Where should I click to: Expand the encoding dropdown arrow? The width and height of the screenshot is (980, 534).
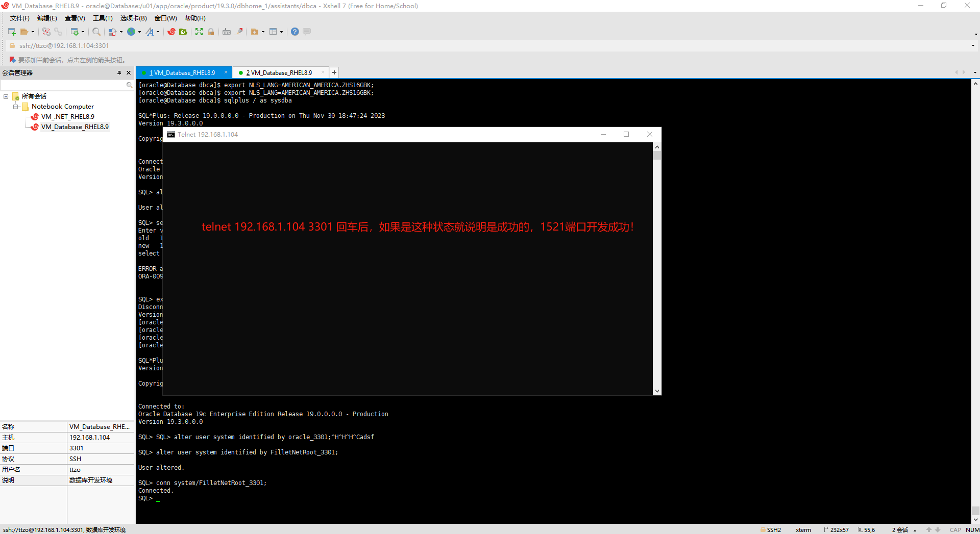(139, 32)
